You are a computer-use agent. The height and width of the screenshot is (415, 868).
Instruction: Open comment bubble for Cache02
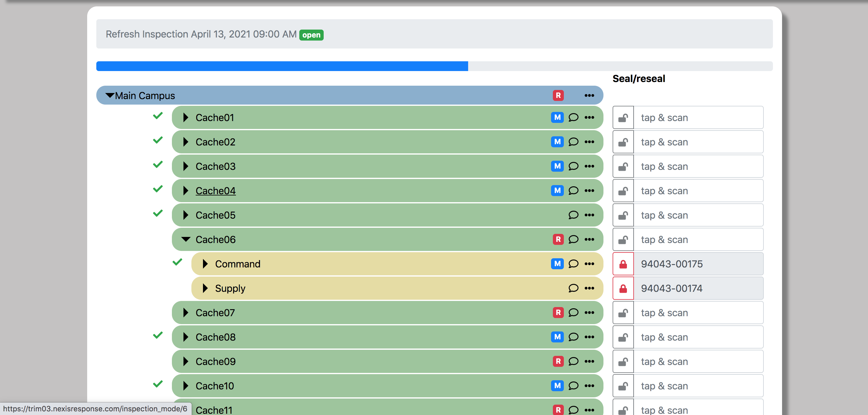click(x=573, y=141)
